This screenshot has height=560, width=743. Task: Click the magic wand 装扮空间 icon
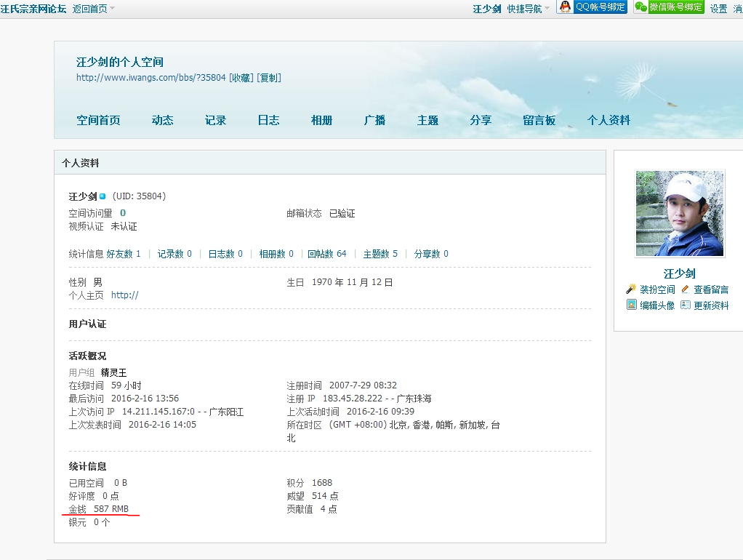point(631,289)
